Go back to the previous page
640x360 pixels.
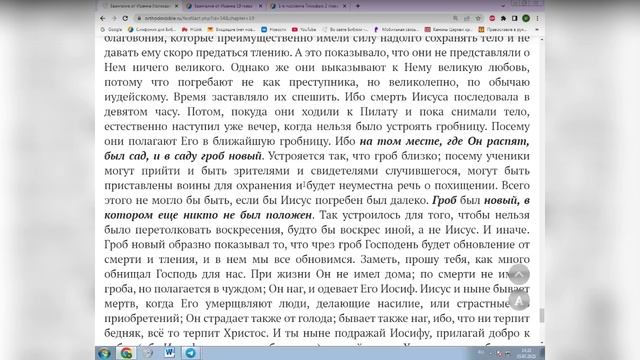pos(103,18)
